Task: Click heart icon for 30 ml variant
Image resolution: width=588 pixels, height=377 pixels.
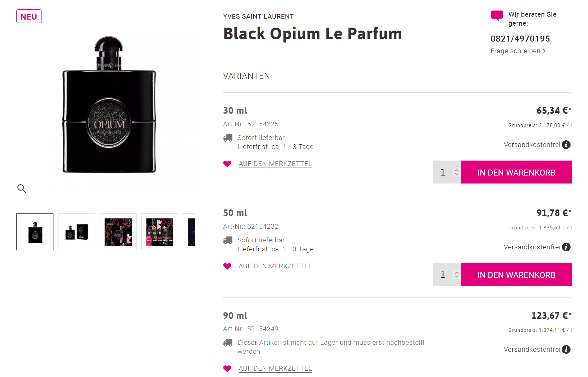Action: tap(227, 164)
